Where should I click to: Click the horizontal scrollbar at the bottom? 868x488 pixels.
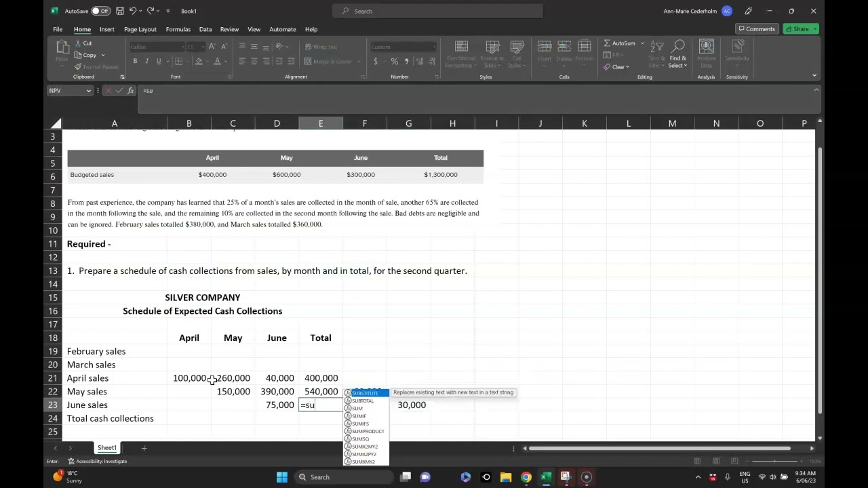(x=659, y=448)
